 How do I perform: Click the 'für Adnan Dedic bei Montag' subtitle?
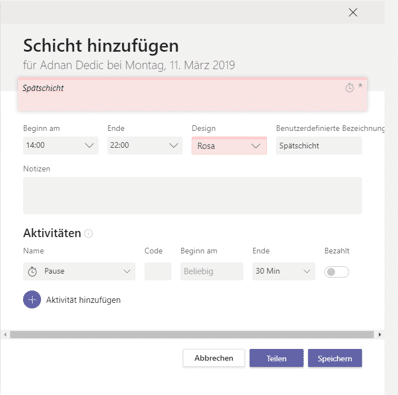click(129, 65)
